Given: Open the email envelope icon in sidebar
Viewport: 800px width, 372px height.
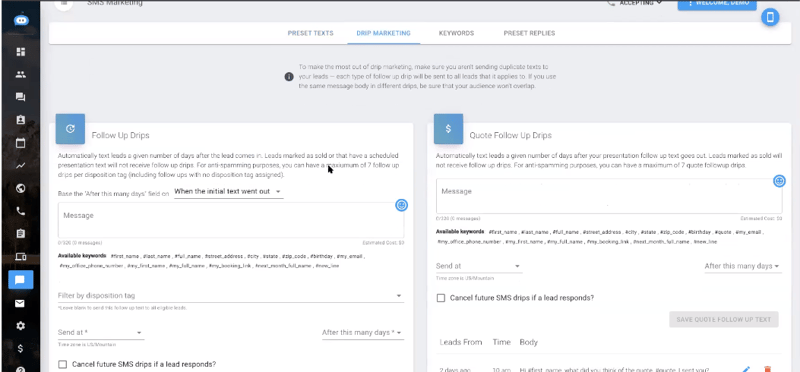Looking at the screenshot, I should (x=20, y=304).
